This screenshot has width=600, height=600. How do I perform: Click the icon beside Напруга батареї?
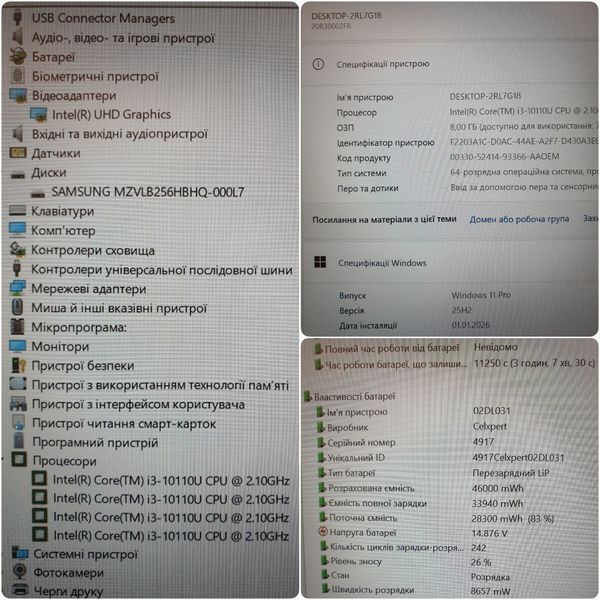pyautogui.click(x=323, y=532)
